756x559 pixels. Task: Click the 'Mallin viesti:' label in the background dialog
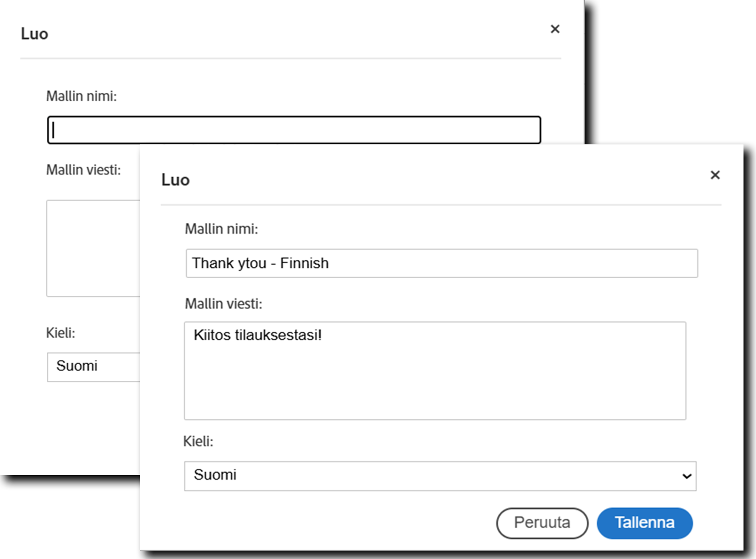point(83,170)
